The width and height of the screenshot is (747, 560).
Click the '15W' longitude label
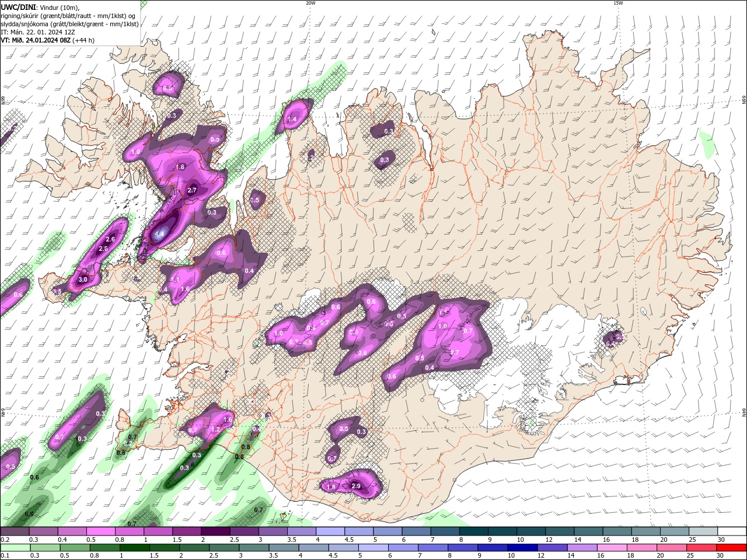click(618, 3)
